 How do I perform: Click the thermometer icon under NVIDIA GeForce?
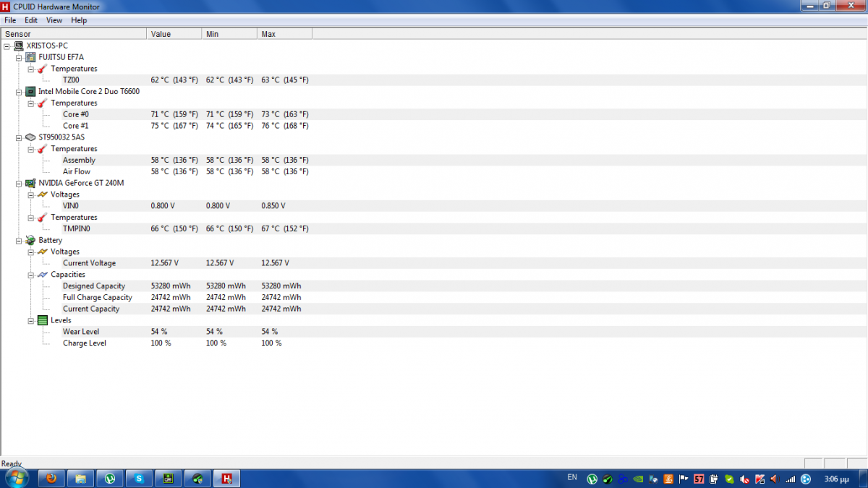click(x=43, y=218)
